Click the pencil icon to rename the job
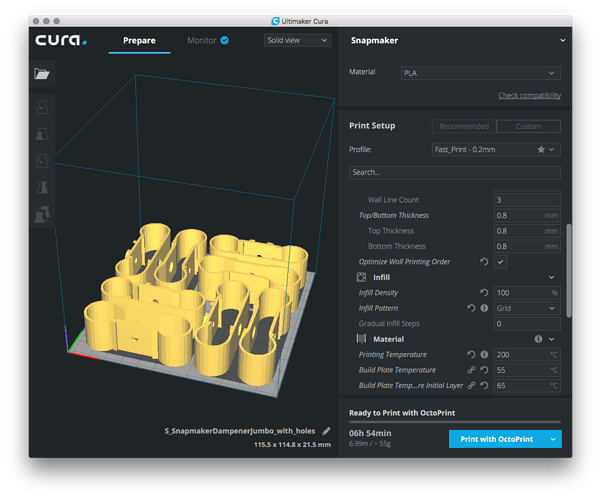 (326, 431)
